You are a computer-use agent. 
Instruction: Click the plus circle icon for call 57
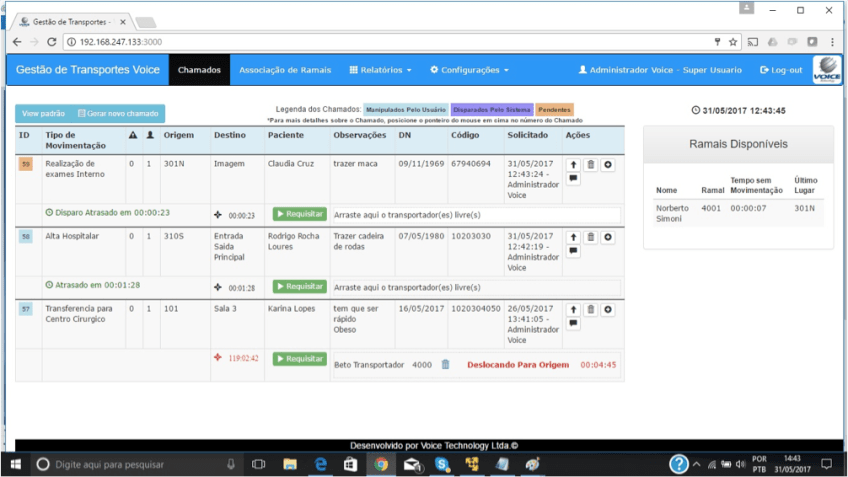pyautogui.click(x=608, y=310)
